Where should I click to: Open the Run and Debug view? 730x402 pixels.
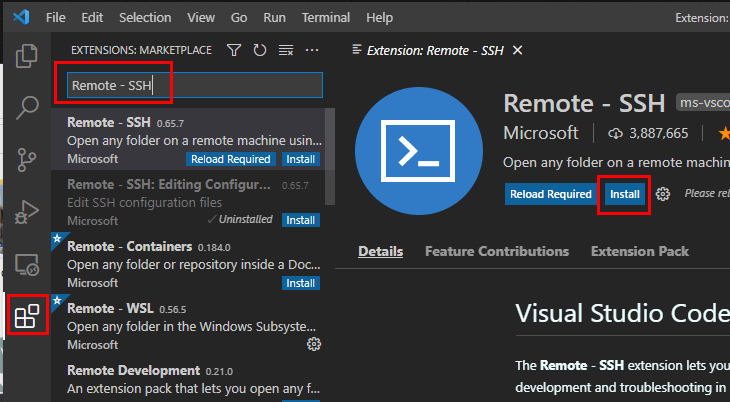pos(27,212)
